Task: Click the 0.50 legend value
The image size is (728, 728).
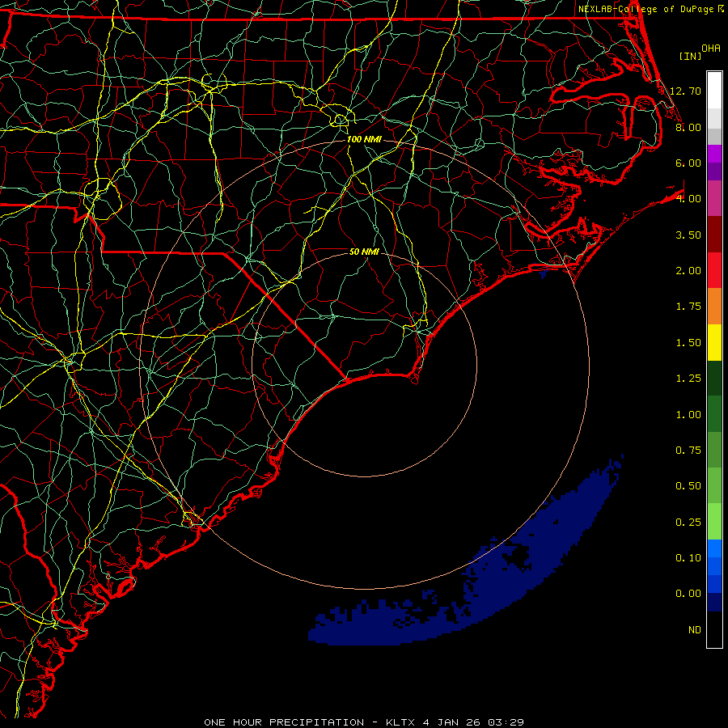Action: pyautogui.click(x=688, y=486)
